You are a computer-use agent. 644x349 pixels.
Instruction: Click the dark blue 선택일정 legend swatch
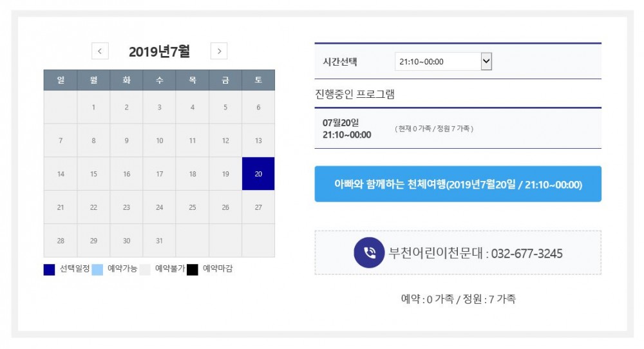tap(50, 269)
